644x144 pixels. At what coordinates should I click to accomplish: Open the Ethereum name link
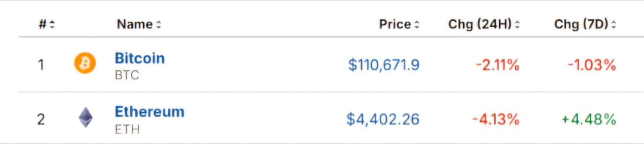(150, 112)
